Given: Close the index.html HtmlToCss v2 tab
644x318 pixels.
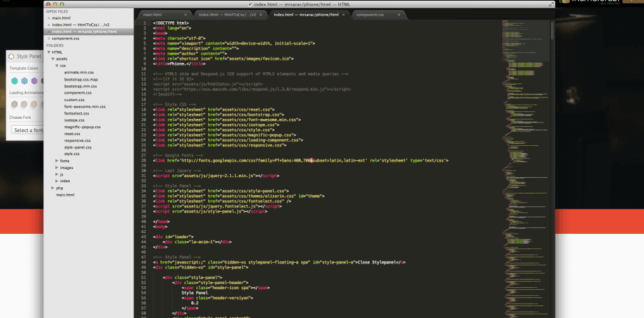Looking at the screenshot, I should 261,15.
